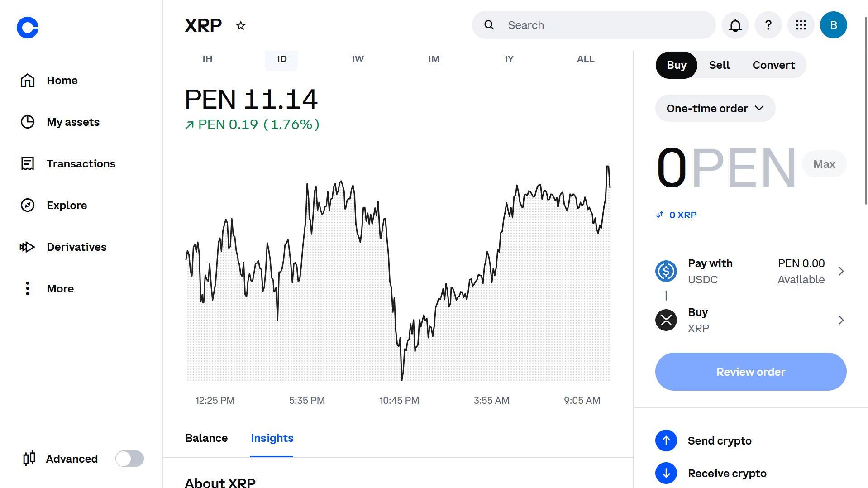
Task: Click the Max amount button
Action: pos(824,164)
